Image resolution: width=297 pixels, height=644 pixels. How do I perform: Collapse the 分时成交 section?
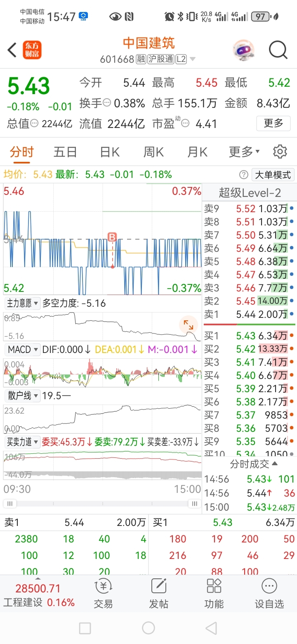coord(254,464)
